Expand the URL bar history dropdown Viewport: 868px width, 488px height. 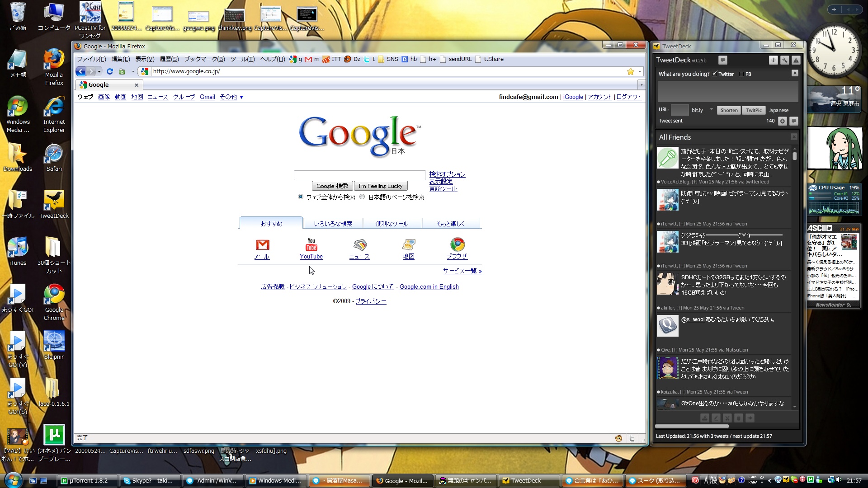(x=640, y=71)
